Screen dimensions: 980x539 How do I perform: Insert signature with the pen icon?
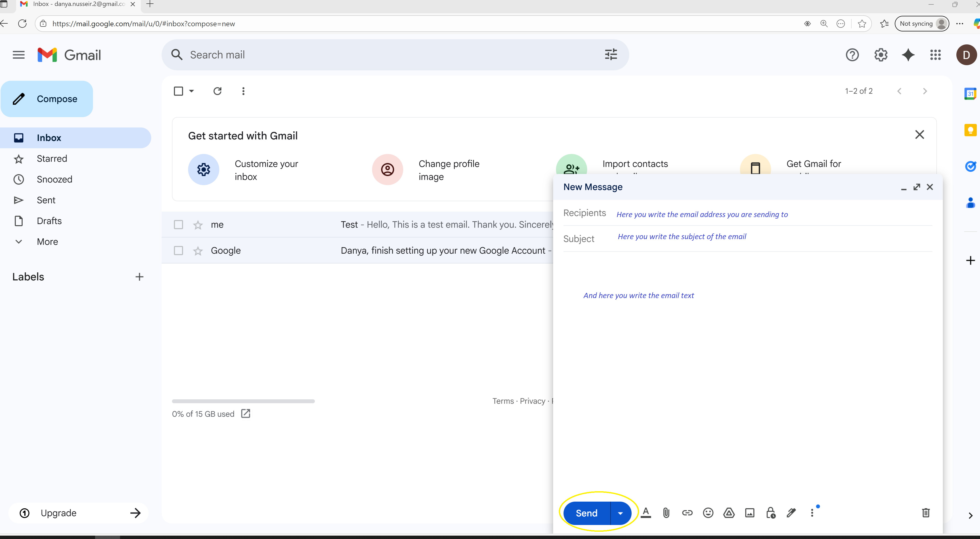point(791,513)
